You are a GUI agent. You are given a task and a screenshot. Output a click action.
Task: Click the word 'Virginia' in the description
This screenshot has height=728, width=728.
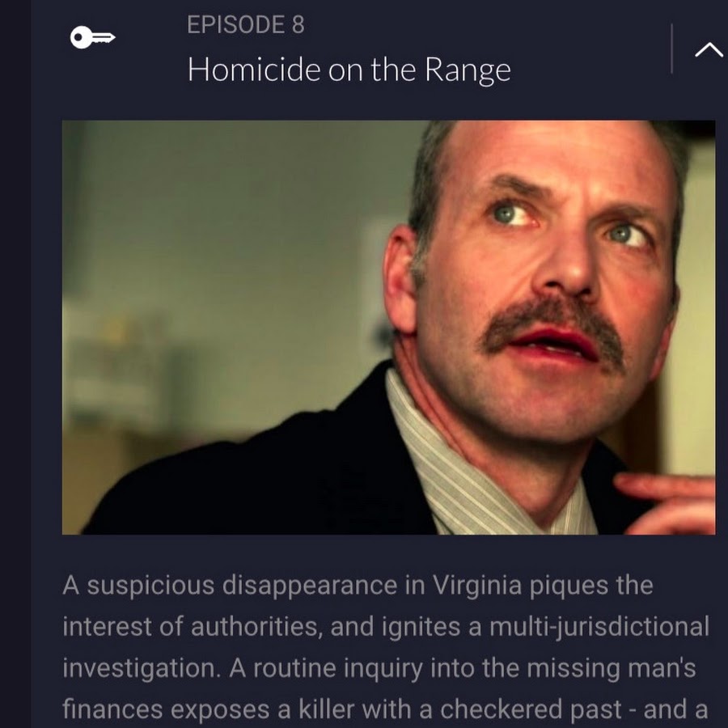(477, 586)
